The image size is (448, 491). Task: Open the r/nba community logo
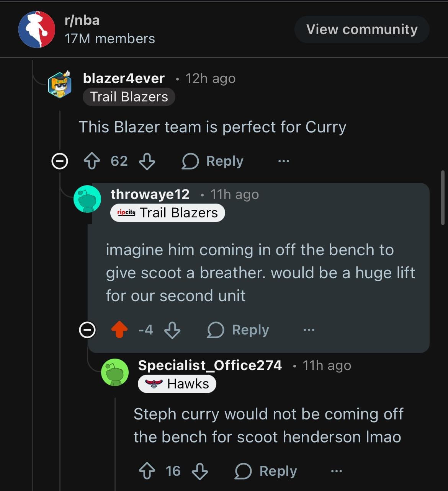37,29
